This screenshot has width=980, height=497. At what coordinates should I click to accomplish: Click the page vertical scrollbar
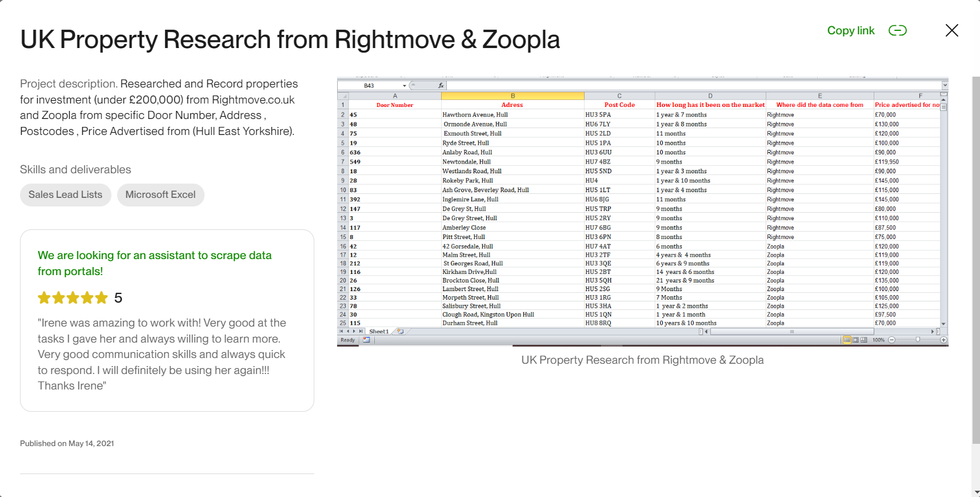tap(976, 260)
